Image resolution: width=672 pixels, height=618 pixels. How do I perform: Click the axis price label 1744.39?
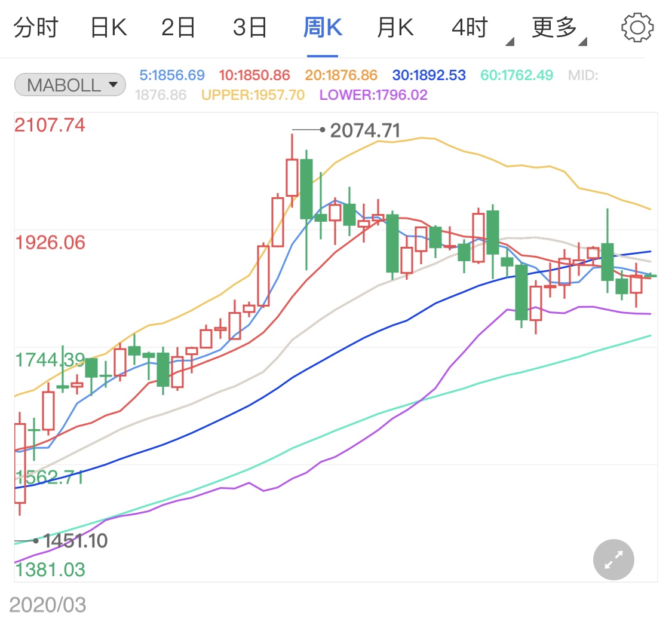(50, 359)
